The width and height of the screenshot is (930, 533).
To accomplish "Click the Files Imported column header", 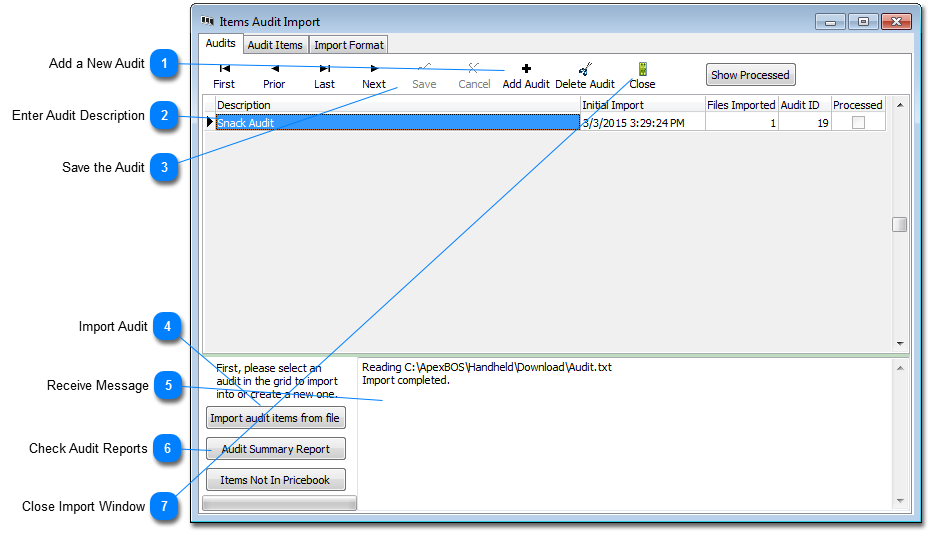I will coord(741,105).
